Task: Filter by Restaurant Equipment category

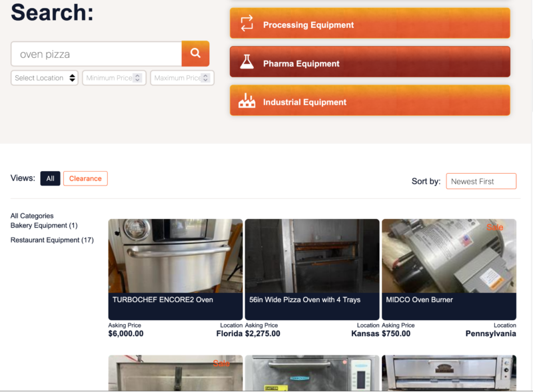Action: point(52,240)
